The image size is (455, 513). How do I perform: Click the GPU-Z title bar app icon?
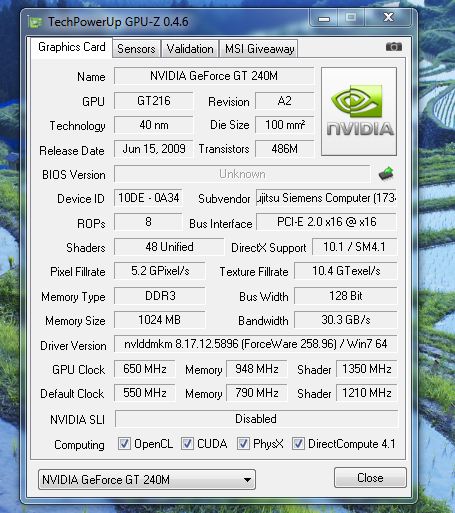(x=35, y=22)
